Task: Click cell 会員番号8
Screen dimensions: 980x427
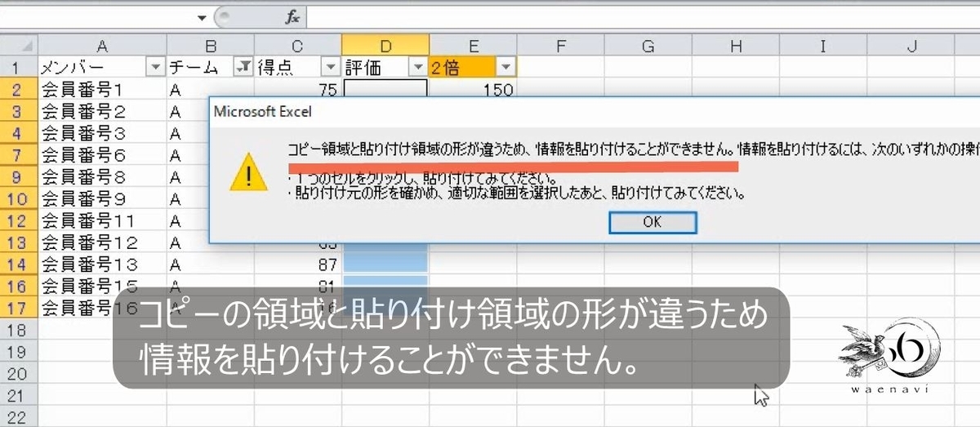Action: pyautogui.click(x=102, y=176)
